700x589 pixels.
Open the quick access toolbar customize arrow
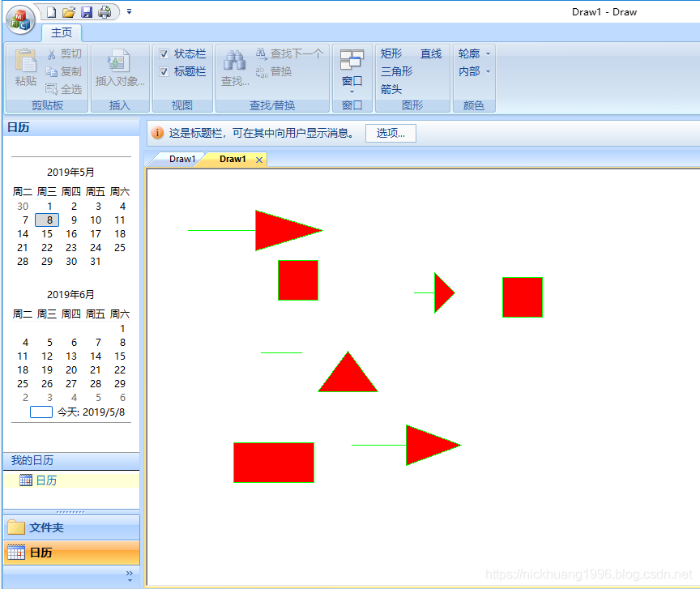click(129, 11)
